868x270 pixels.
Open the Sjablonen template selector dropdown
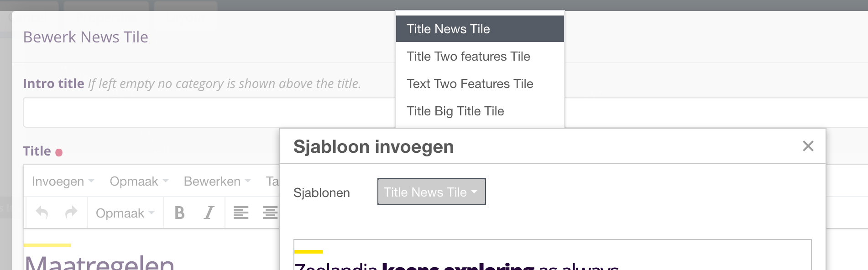click(431, 192)
